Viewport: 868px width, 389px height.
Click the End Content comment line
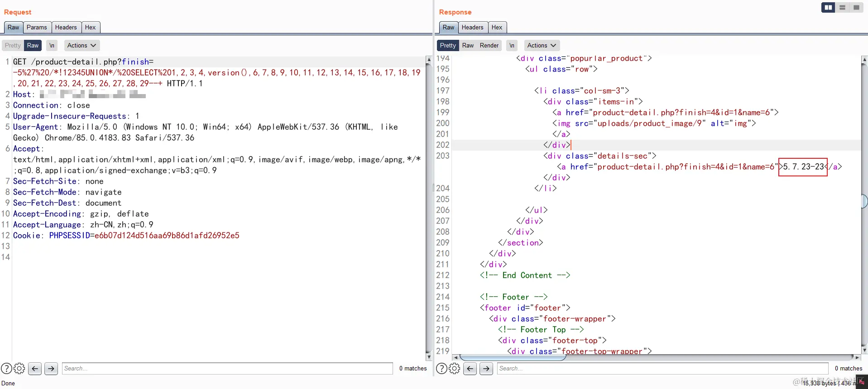[x=525, y=275]
